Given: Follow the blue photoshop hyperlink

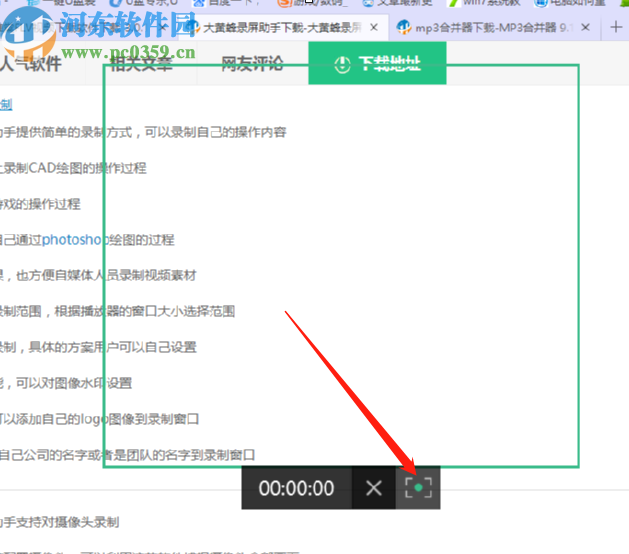Looking at the screenshot, I should coord(75,240).
